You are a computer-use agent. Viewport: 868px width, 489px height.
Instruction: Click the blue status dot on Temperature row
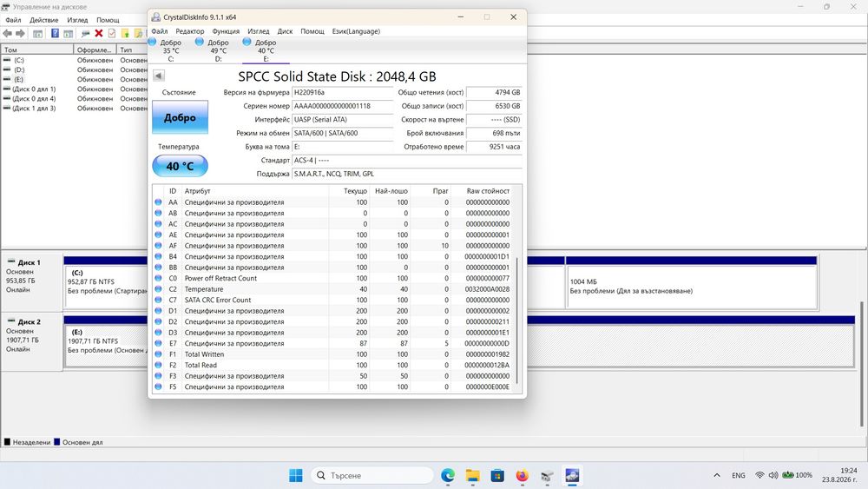coord(158,289)
